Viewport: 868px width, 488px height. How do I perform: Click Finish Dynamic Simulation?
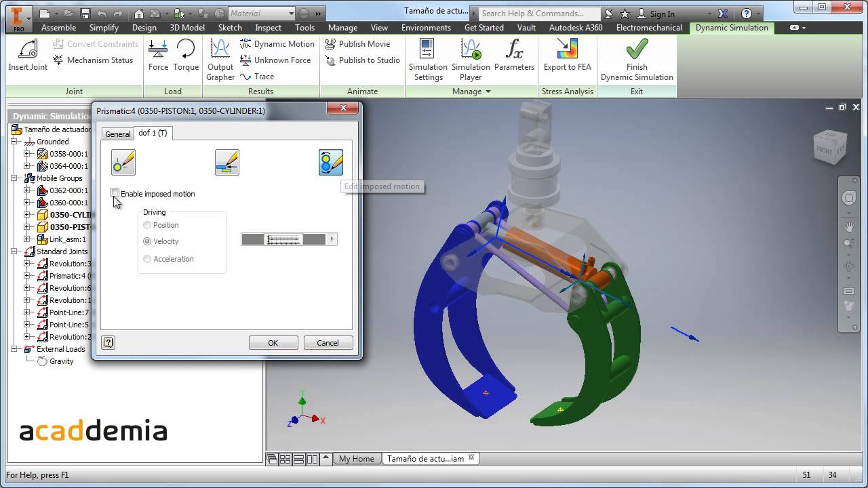pos(637,60)
